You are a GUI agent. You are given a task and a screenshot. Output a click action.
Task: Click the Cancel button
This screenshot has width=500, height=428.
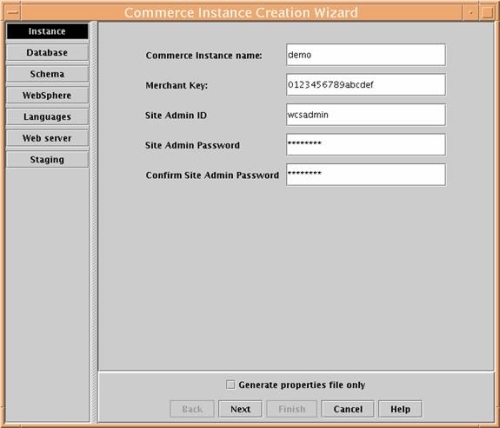pyautogui.click(x=348, y=409)
